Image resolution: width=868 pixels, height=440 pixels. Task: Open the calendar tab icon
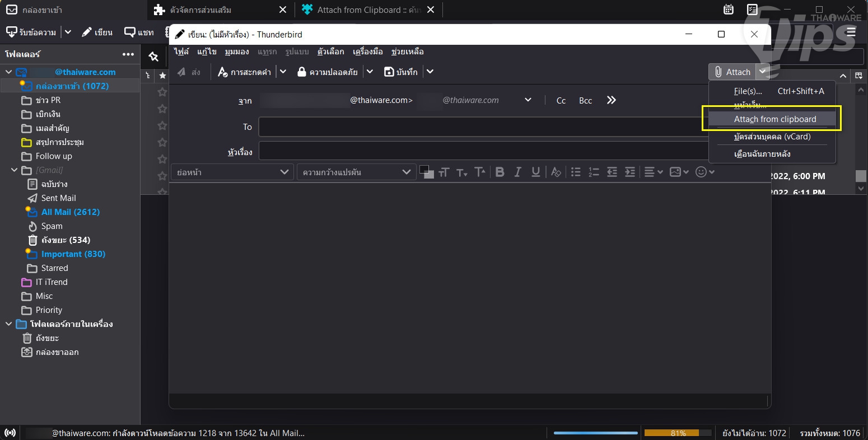tap(729, 10)
